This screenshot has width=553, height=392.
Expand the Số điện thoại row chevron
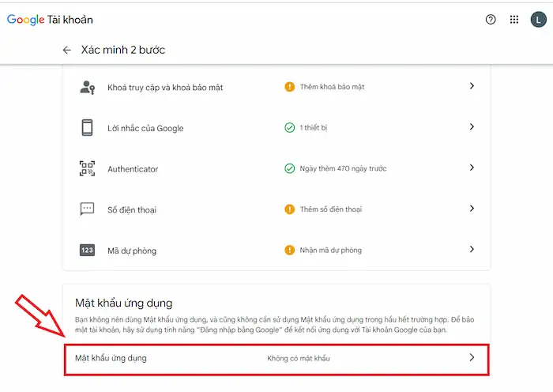472,209
